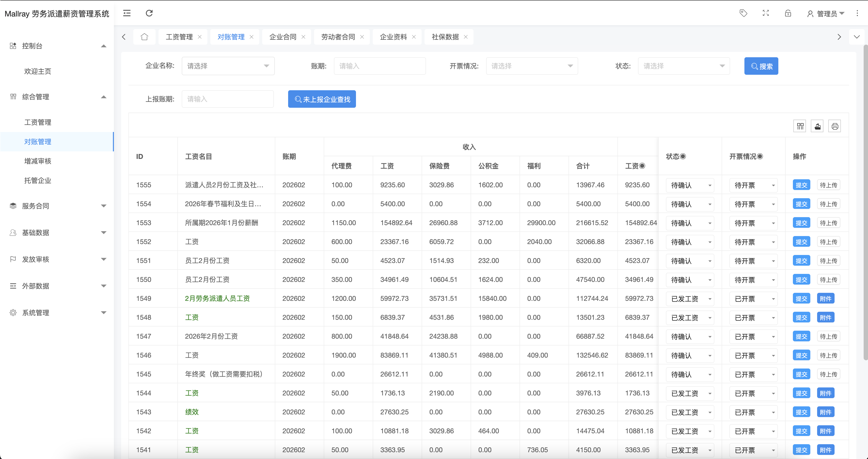Enter fullscreen with the expand icon
This screenshot has width=868, height=459.
pyautogui.click(x=765, y=13)
